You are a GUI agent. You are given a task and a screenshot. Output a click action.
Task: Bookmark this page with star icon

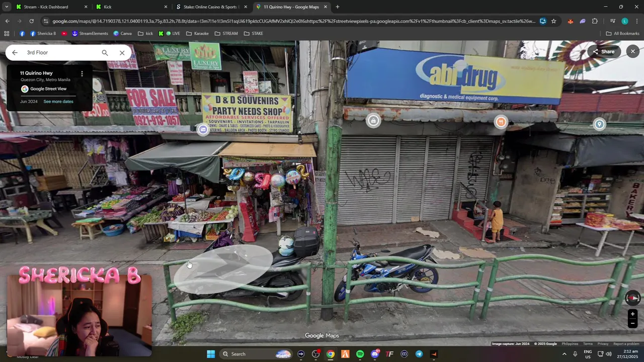553,21
